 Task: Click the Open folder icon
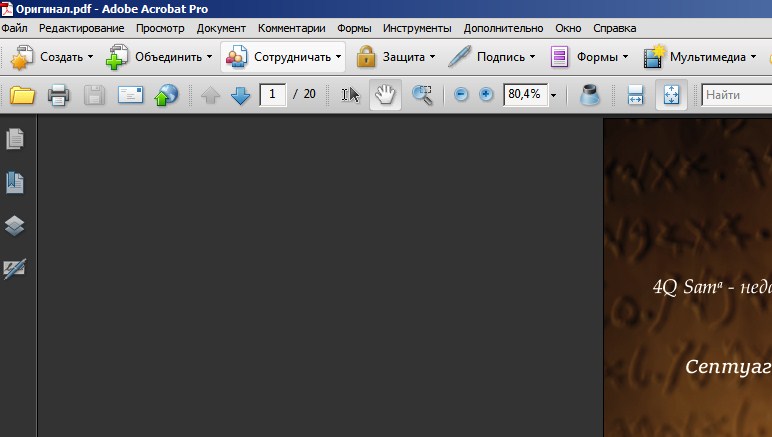coord(22,95)
